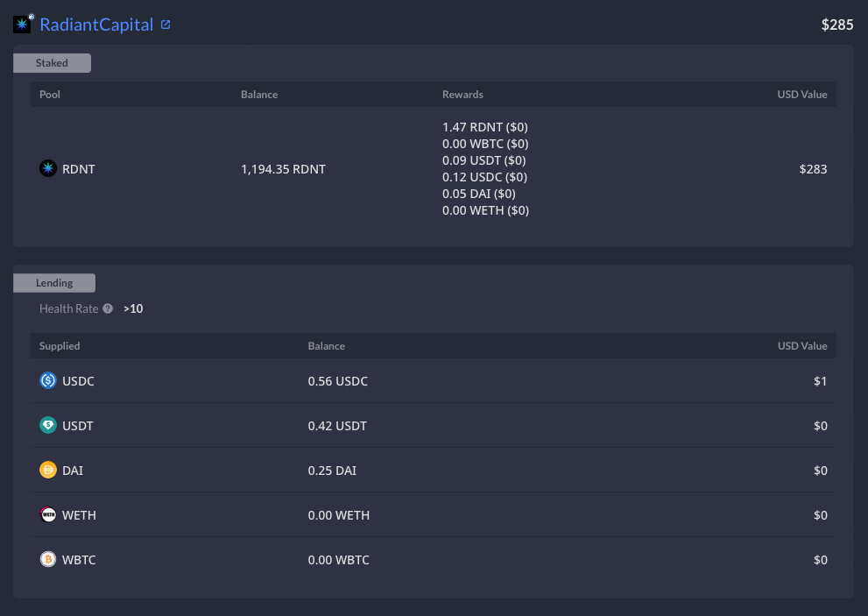Click the Health Rate help question icon
The height and width of the screenshot is (616, 868).
[108, 308]
